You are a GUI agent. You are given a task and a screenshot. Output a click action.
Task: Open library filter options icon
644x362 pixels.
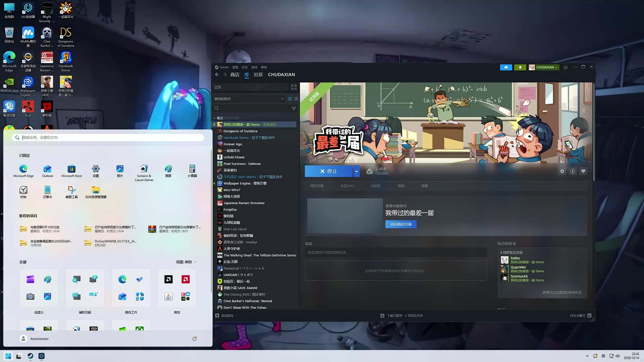point(294,108)
